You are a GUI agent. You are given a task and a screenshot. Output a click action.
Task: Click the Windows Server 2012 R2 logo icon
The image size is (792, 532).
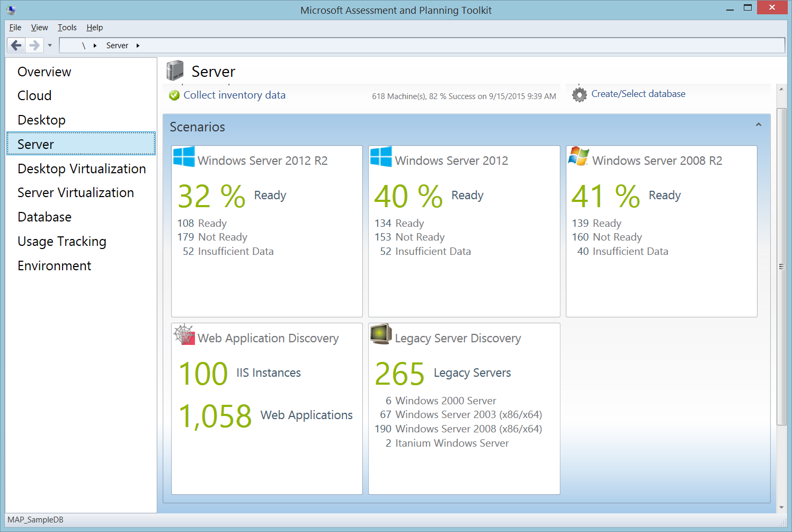point(183,157)
